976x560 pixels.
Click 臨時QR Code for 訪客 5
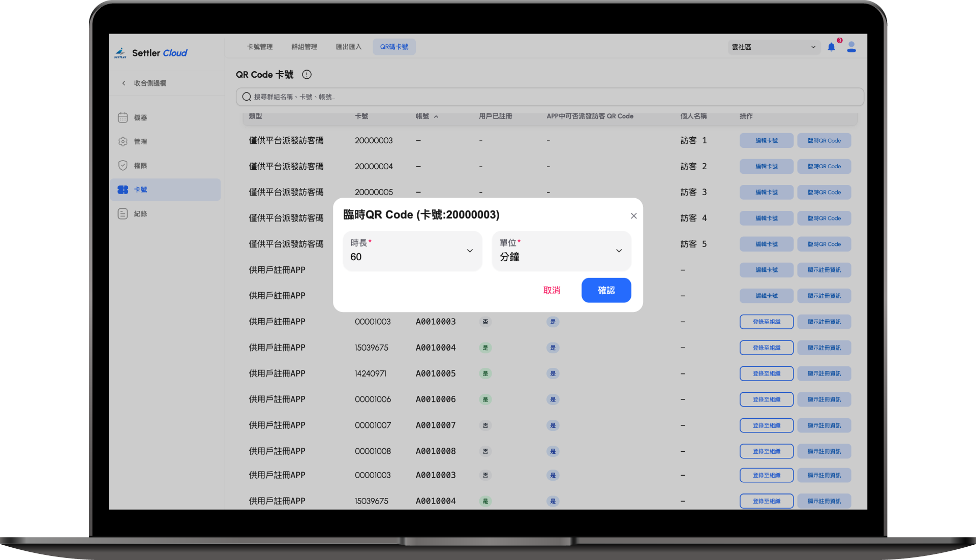coord(824,244)
